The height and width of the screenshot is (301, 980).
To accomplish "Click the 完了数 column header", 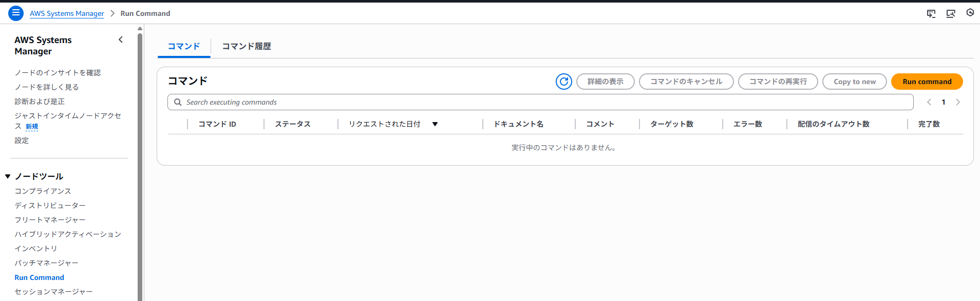I will point(929,124).
